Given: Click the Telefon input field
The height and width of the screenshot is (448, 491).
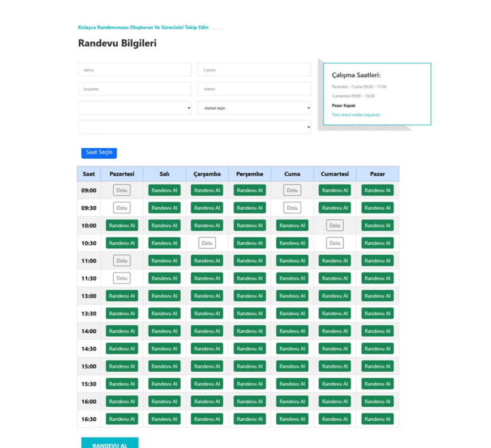Looking at the screenshot, I should pyautogui.click(x=254, y=89).
